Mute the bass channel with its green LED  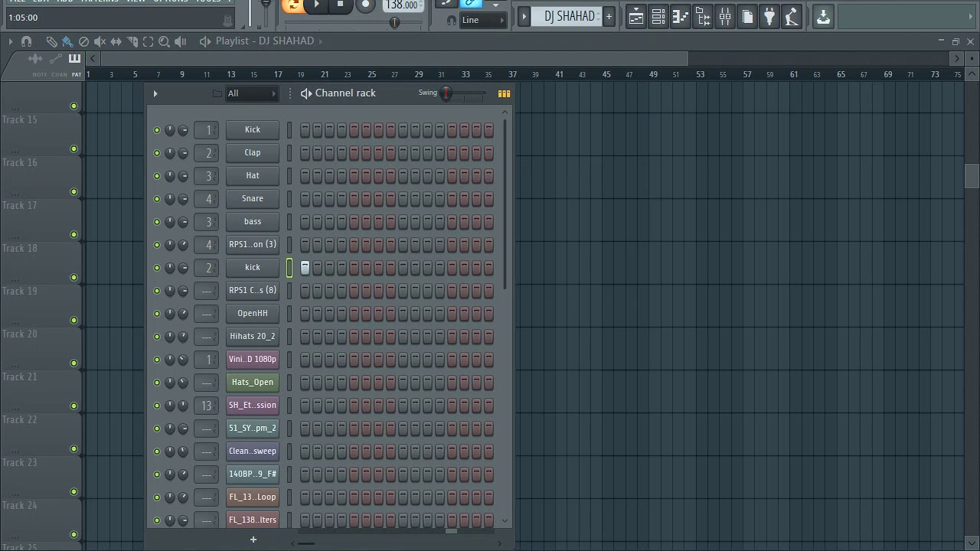click(157, 222)
